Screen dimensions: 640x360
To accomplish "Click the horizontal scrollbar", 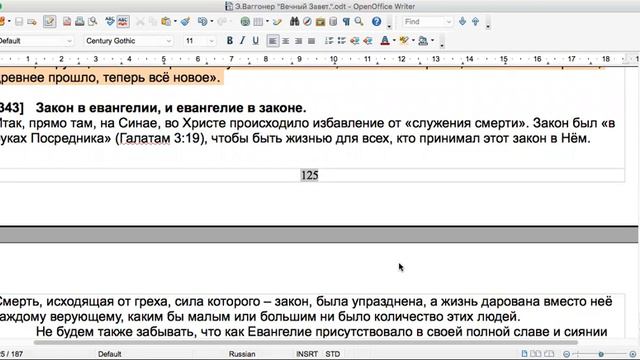I will [x=306, y=342].
